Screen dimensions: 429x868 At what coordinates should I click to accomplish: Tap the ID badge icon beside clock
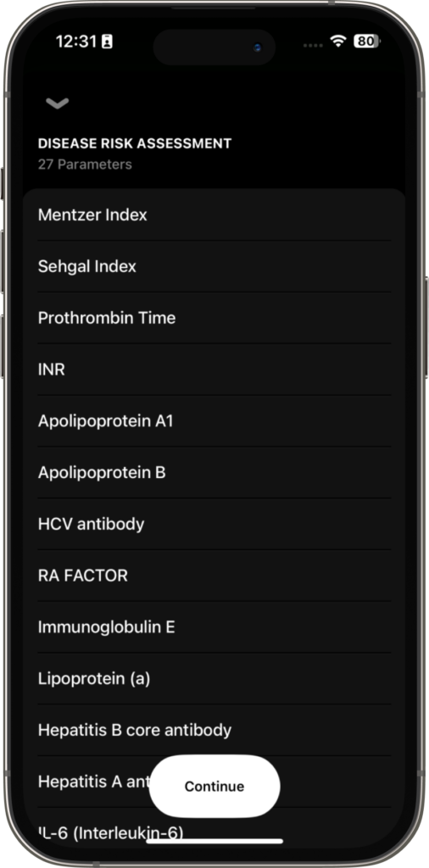(107, 42)
